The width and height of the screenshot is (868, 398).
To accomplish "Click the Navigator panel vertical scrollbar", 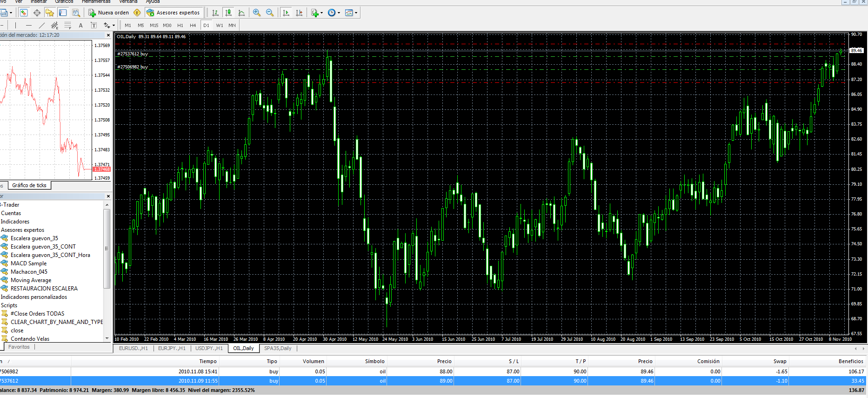I will coord(107,248).
